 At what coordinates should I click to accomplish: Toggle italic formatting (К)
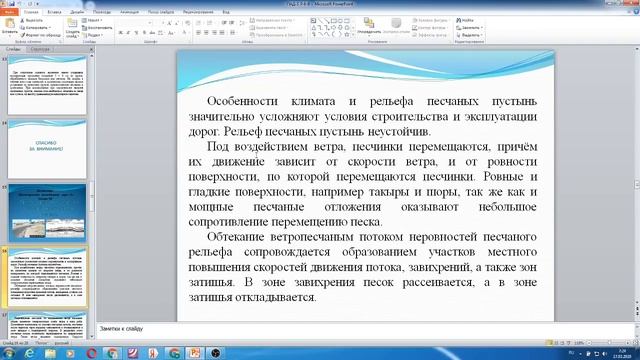click(x=128, y=33)
